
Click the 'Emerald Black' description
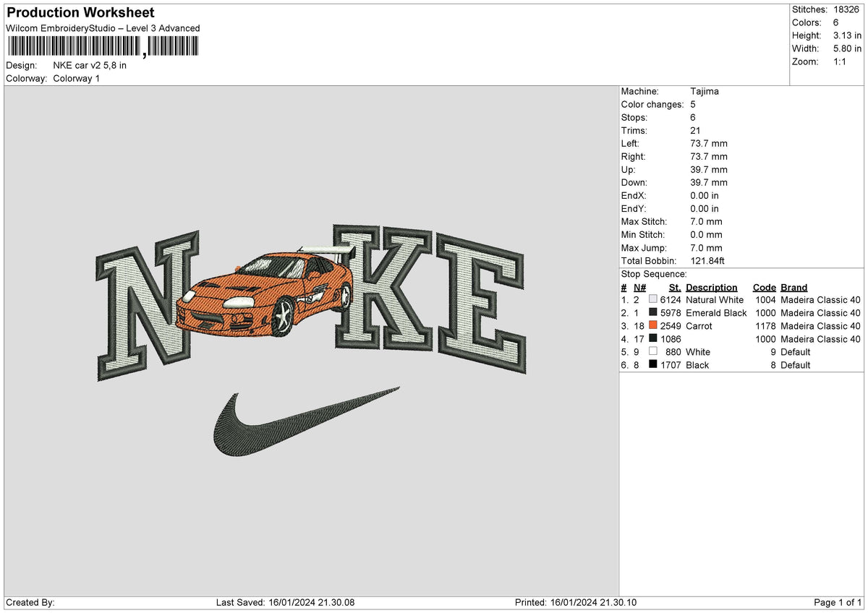(716, 313)
